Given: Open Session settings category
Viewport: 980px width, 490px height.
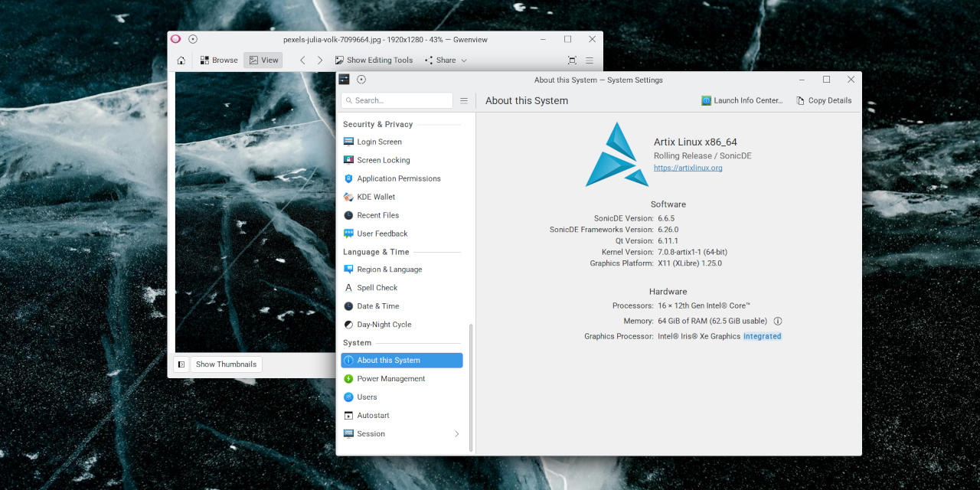Looking at the screenshot, I should [402, 434].
